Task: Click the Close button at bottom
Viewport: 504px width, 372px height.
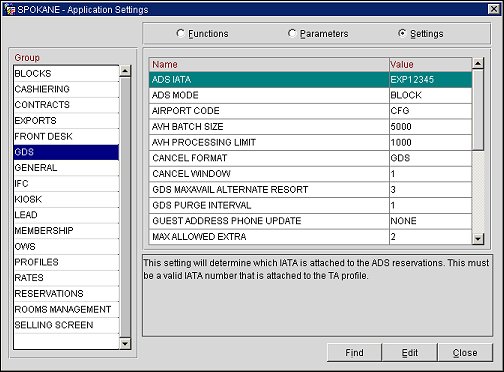Action: tap(465, 353)
